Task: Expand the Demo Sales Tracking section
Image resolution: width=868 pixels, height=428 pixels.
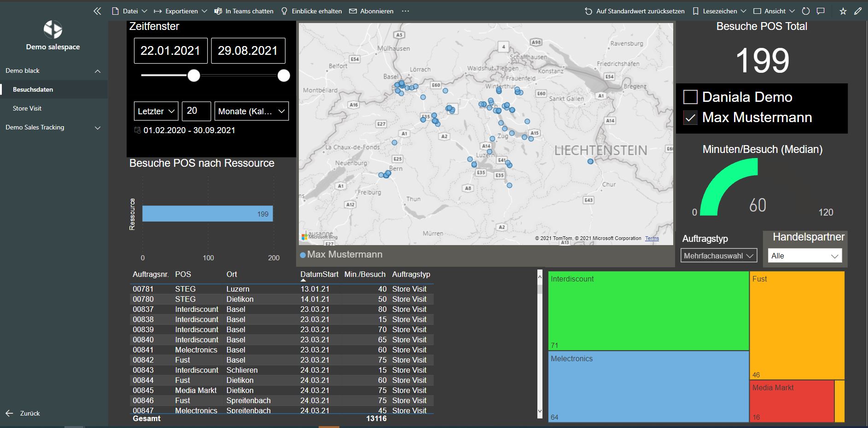Action: tap(98, 128)
